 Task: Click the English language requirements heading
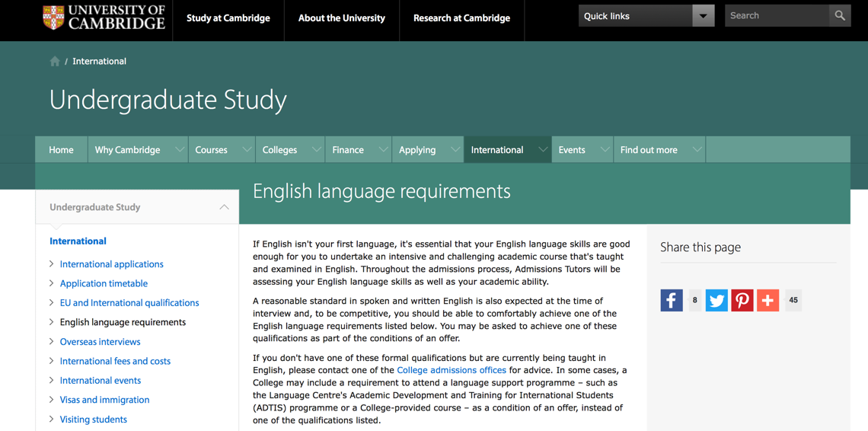click(381, 192)
